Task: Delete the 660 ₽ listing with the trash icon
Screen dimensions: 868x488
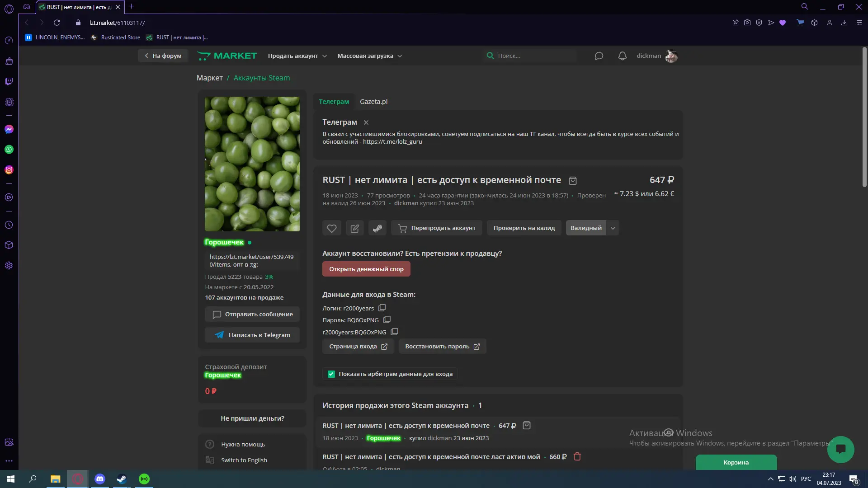Action: [577, 456]
